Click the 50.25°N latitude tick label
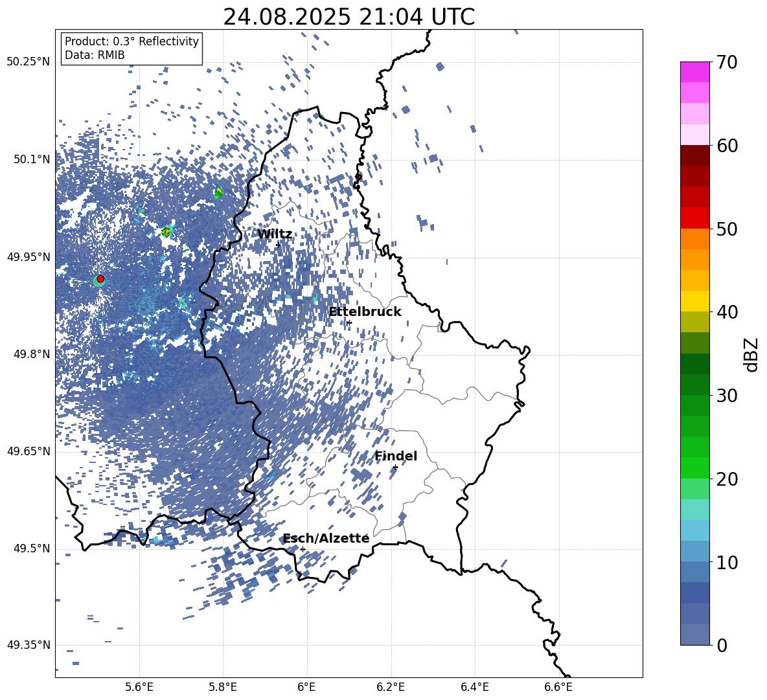 [29, 62]
